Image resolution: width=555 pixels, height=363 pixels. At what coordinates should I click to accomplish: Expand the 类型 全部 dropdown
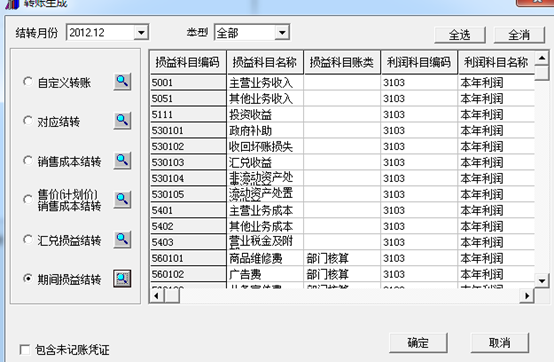(x=282, y=33)
